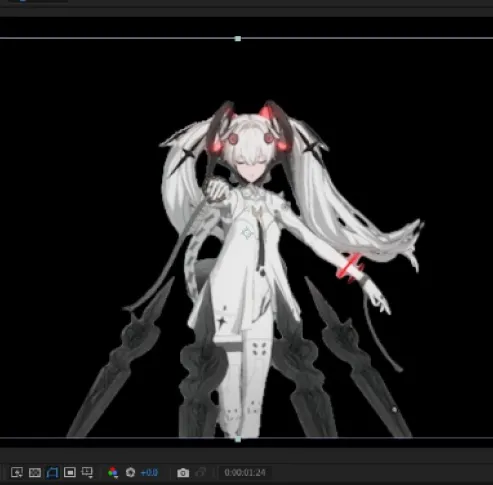Image resolution: width=493 pixels, height=485 pixels.
Task: Toggle the transparency grid button
Action: coord(35,472)
